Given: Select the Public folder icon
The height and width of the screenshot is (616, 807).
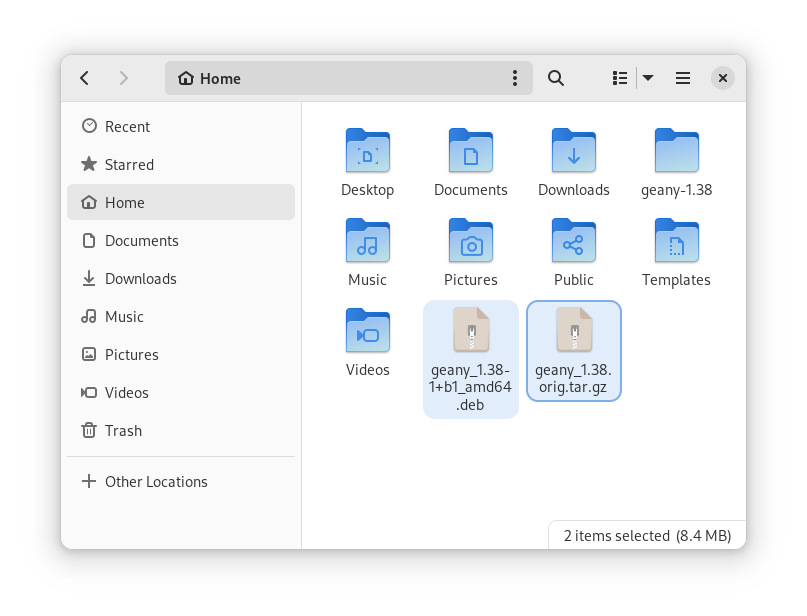Looking at the screenshot, I should (x=574, y=240).
